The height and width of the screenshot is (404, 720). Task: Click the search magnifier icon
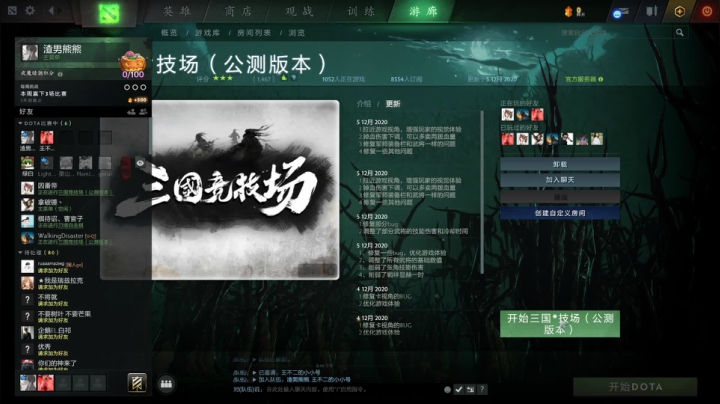(680, 32)
